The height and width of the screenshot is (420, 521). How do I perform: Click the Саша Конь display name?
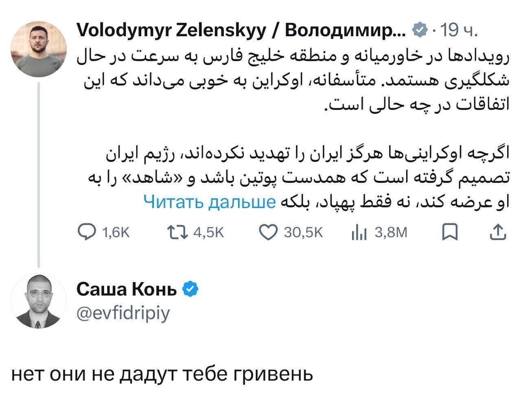tap(127, 289)
